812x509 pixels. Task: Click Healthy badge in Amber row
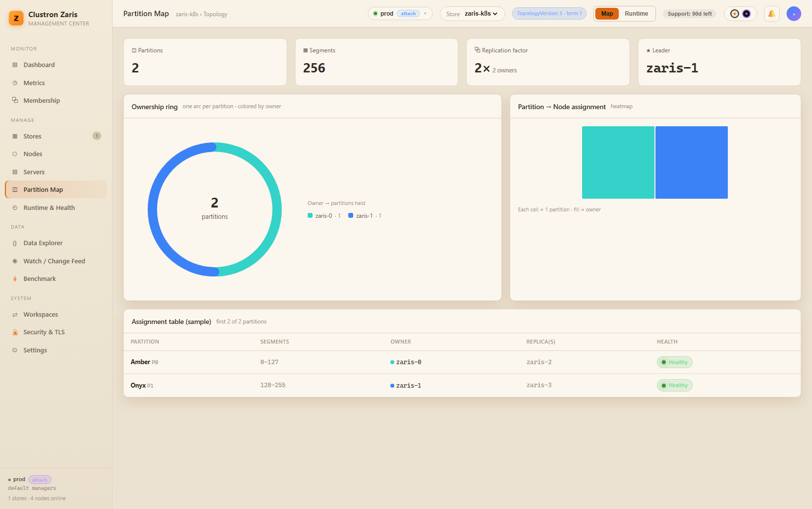click(675, 362)
